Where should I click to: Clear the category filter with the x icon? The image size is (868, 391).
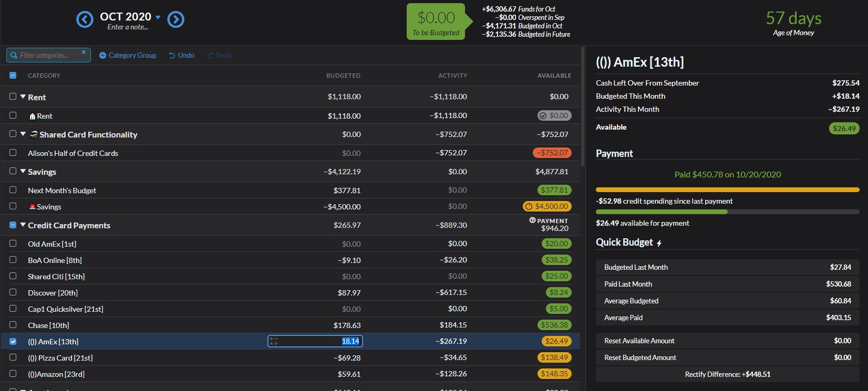pyautogui.click(x=84, y=52)
